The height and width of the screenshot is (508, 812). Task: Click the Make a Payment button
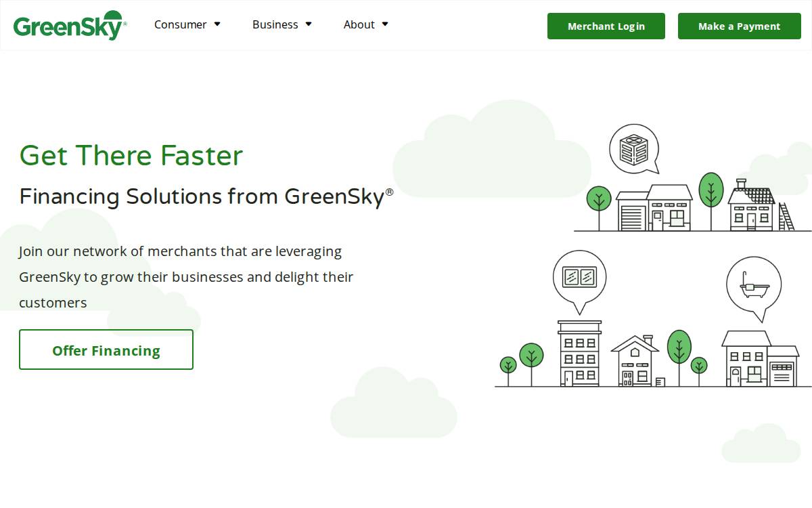740,26
